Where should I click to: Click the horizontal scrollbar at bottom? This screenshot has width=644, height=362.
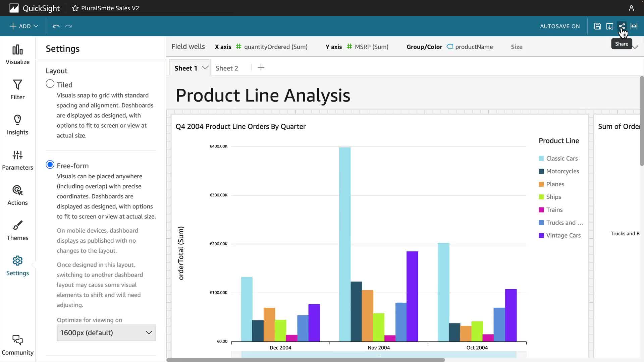[305, 360]
